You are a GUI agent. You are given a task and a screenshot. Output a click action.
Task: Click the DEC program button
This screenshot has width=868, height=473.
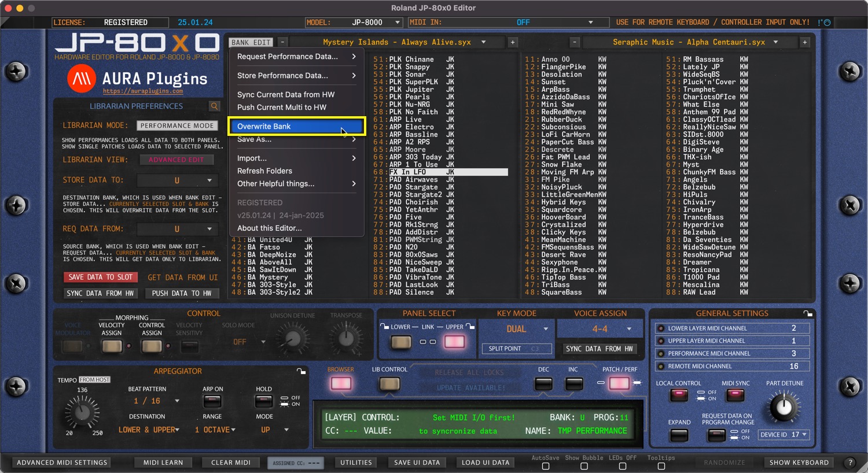point(543,383)
